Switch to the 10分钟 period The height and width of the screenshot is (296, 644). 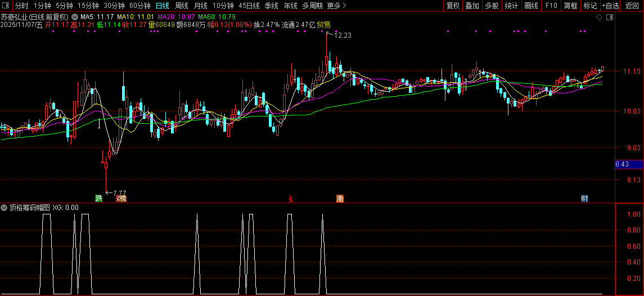tap(223, 6)
